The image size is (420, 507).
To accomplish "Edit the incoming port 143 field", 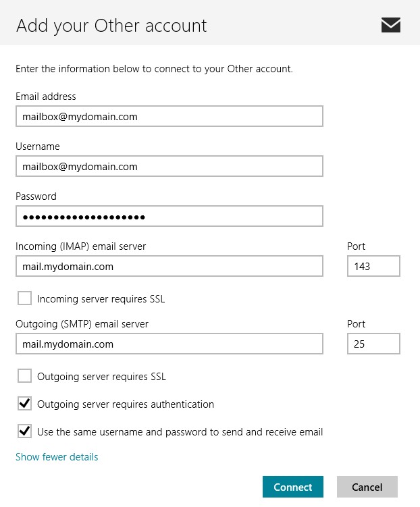I will pyautogui.click(x=373, y=266).
